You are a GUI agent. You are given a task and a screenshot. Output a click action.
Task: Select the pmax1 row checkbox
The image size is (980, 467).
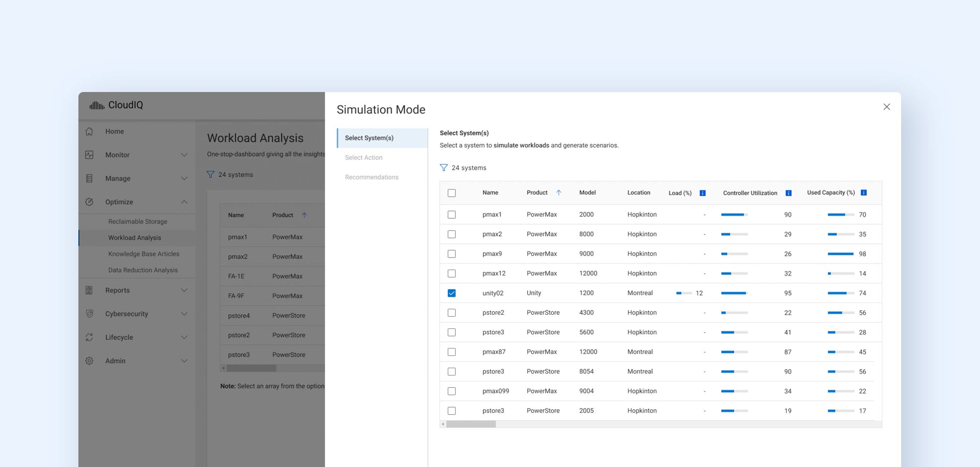(452, 215)
